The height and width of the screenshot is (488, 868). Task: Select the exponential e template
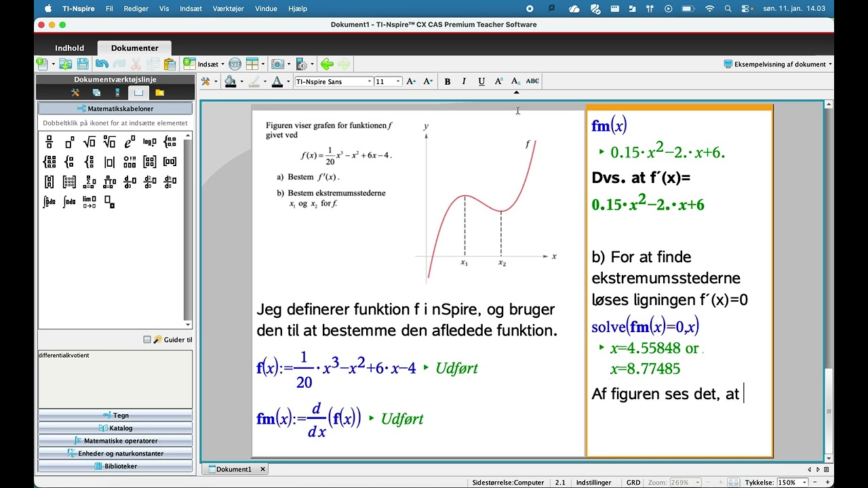coord(130,142)
